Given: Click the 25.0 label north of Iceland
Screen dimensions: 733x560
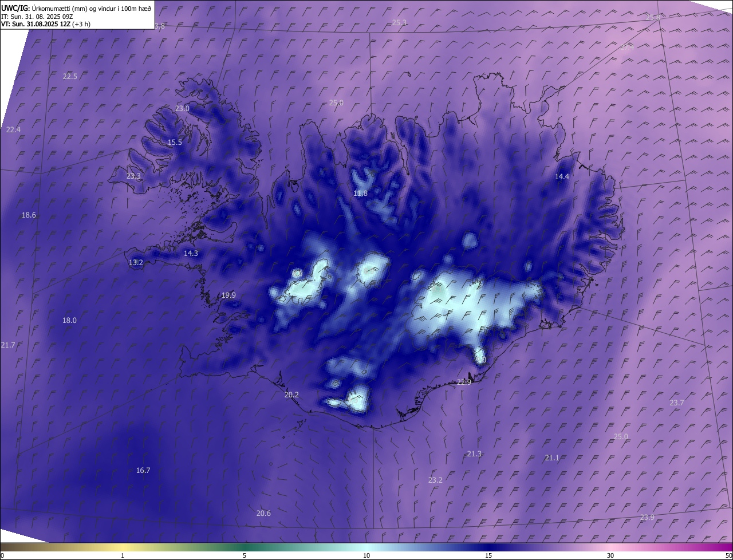Looking at the screenshot, I should tap(336, 102).
